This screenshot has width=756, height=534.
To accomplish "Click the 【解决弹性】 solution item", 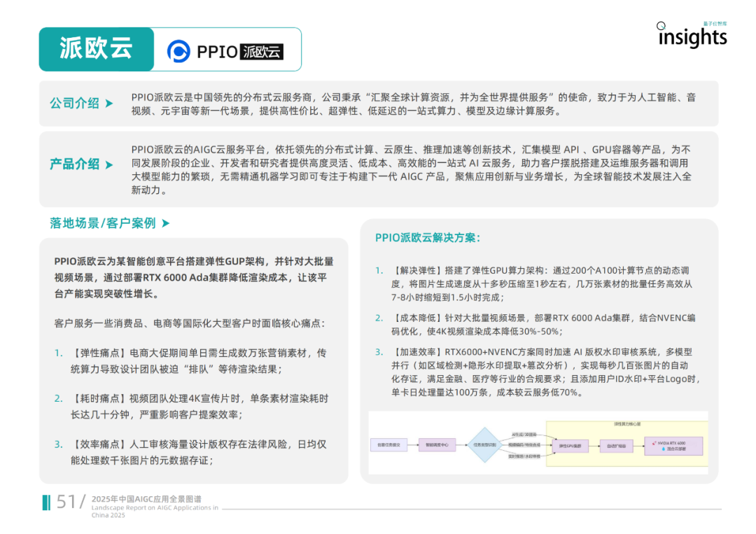I will coord(541,284).
